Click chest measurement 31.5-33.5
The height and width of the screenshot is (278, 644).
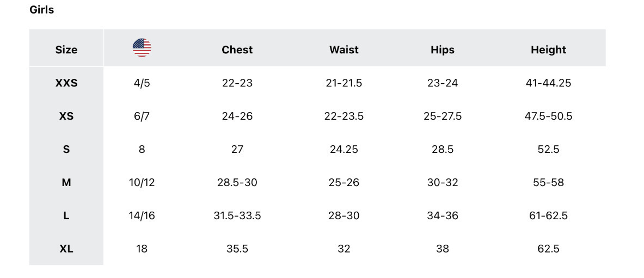coord(237,215)
